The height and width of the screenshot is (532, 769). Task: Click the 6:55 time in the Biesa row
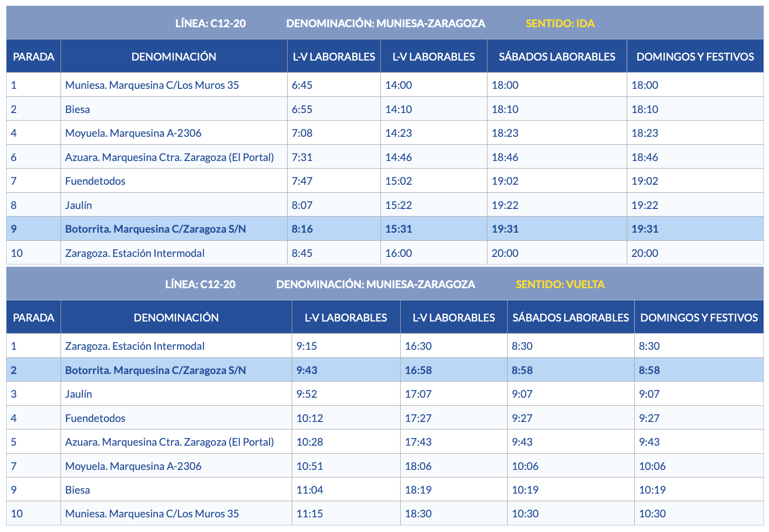(x=302, y=109)
